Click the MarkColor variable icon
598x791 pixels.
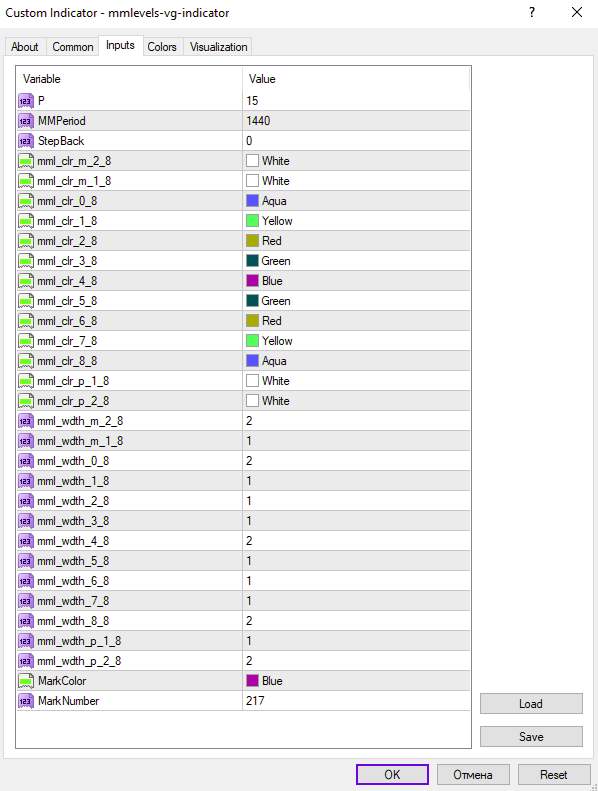coord(25,681)
